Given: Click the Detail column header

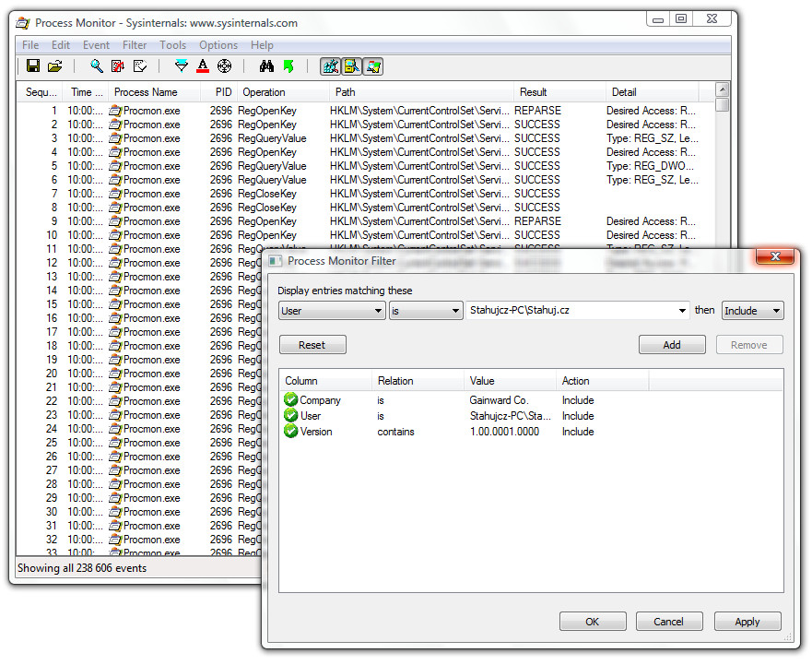Looking at the screenshot, I should 653,92.
